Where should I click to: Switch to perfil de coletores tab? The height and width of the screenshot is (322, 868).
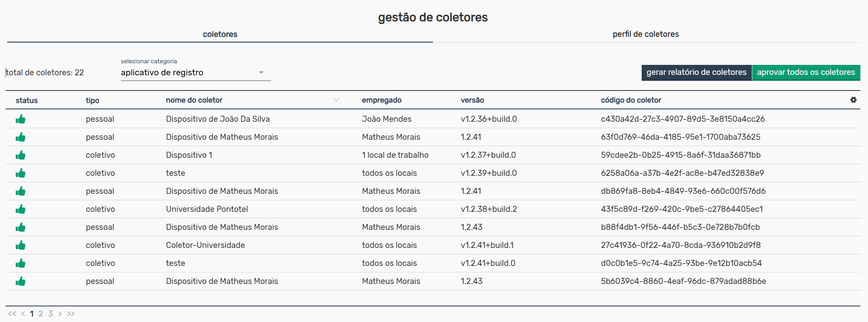(x=645, y=34)
